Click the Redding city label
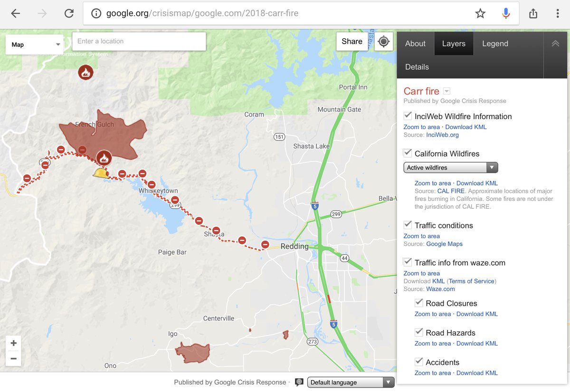This screenshot has width=570, height=392. 294,246
